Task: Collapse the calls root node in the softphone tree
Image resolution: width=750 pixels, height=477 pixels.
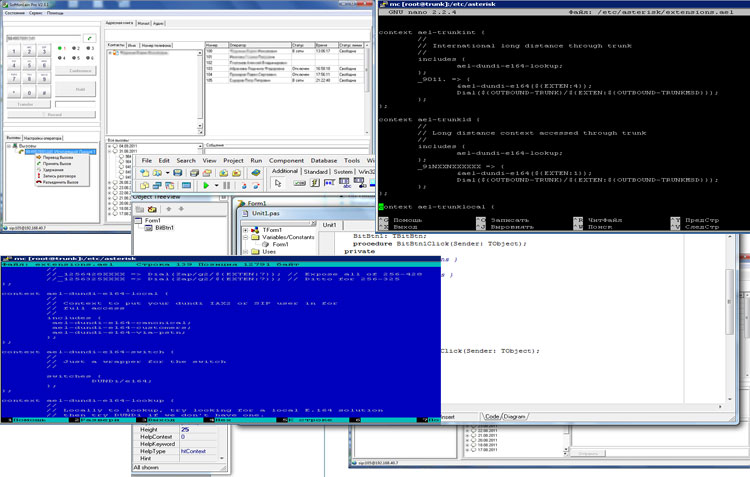Action: click(9, 146)
